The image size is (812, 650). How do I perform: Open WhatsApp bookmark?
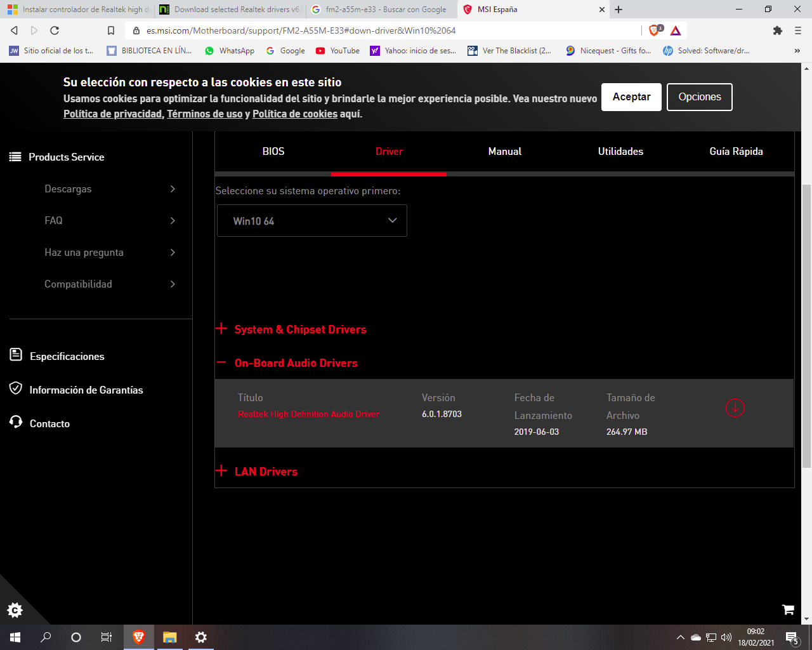coord(230,51)
